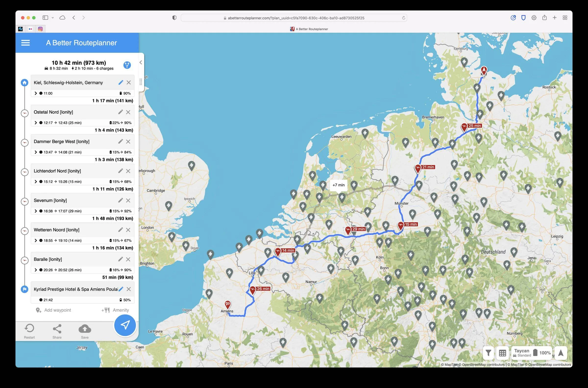Remove the Lichtendorf Nord [Ionity] stop
This screenshot has height=388, width=588.
coord(128,171)
